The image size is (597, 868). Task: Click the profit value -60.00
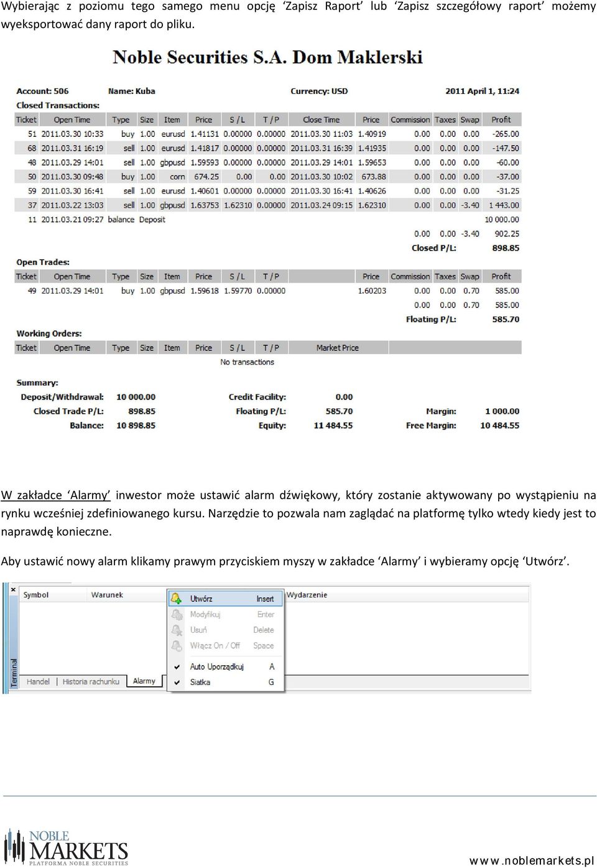(508, 162)
